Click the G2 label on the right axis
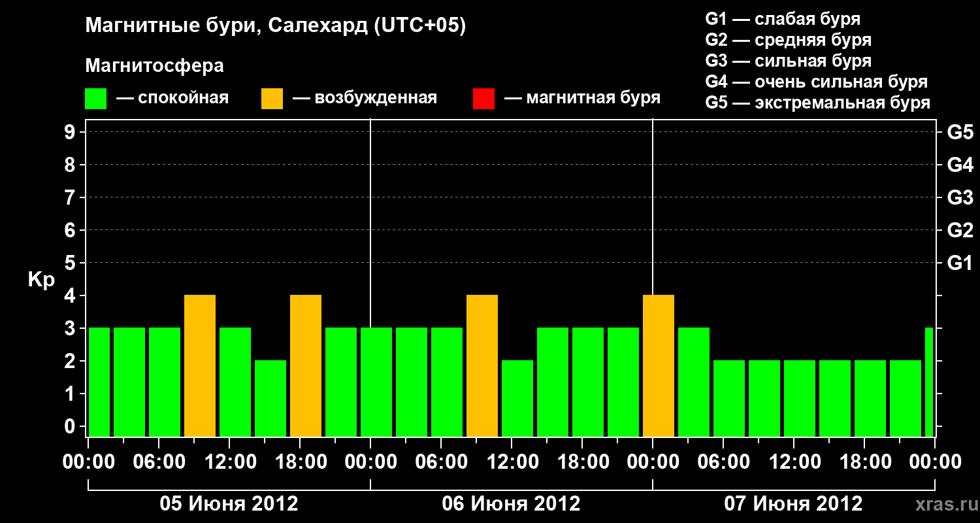 960,230
